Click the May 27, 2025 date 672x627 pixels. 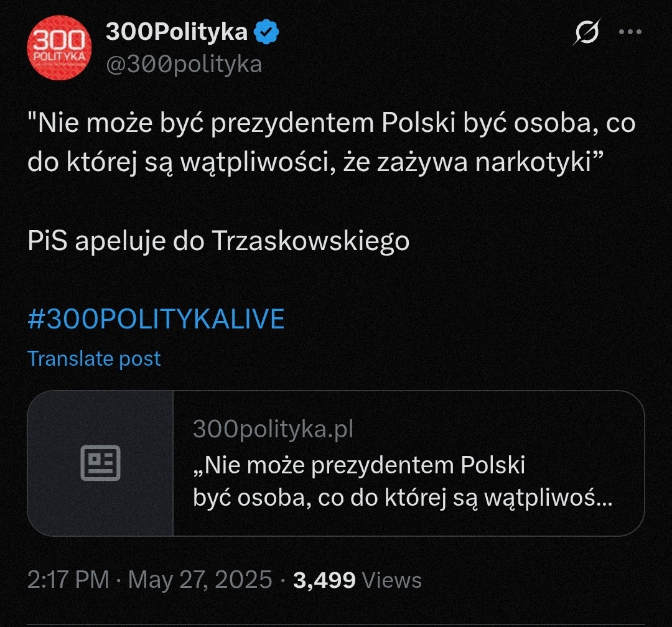pos(200,580)
